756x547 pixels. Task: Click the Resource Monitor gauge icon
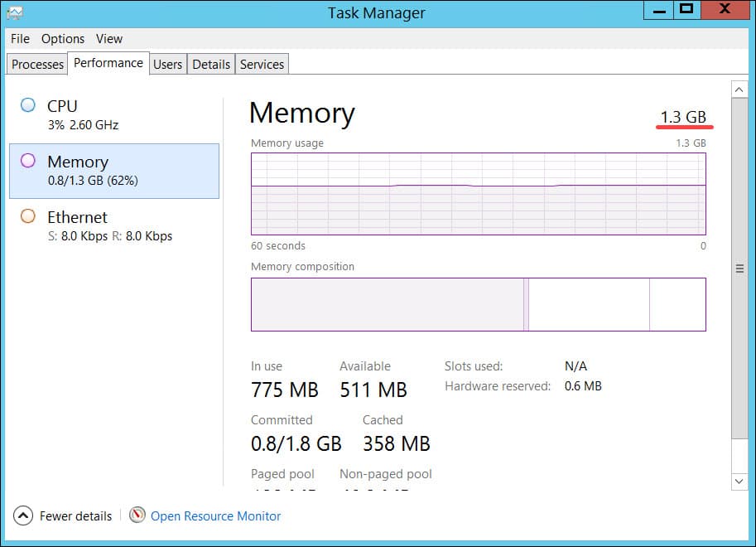pos(137,516)
